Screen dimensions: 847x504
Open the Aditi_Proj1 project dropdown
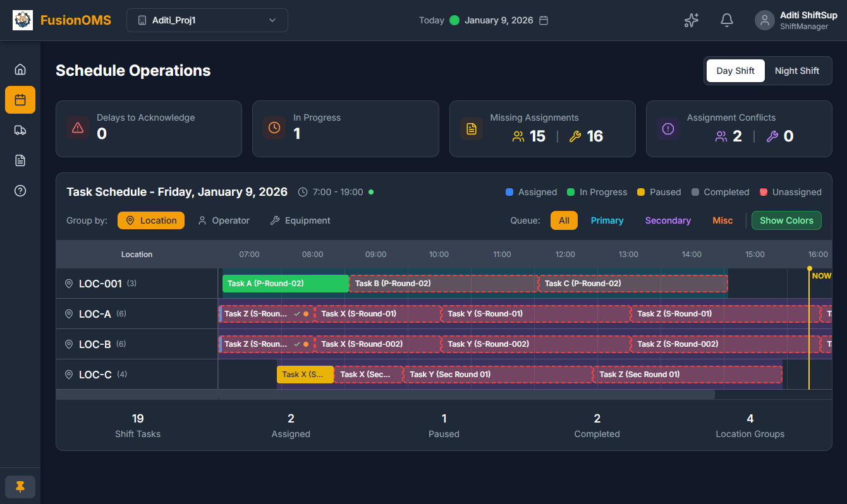tap(209, 20)
